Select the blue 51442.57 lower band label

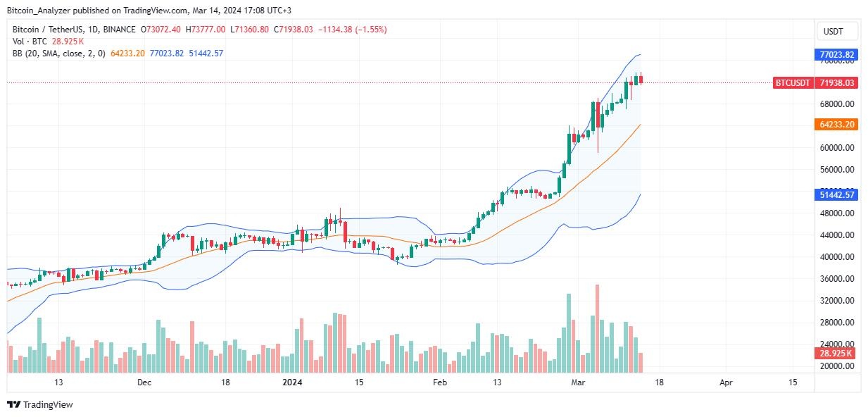[838, 194]
